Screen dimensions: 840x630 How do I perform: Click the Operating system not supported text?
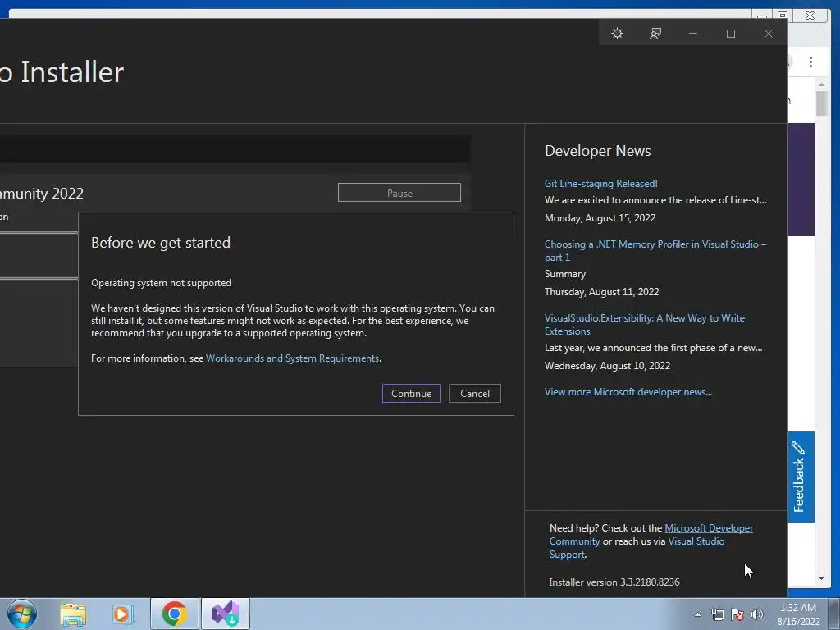(162, 283)
